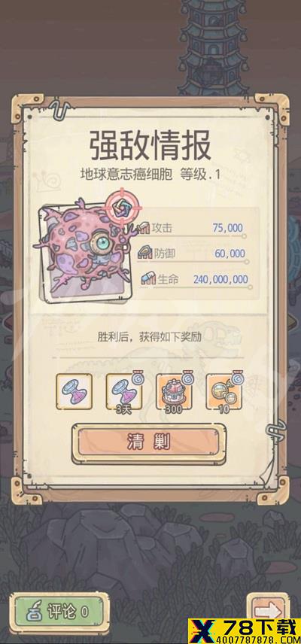Tap the reward icon labeled 10
The image size is (301, 644).
pyautogui.click(x=223, y=391)
